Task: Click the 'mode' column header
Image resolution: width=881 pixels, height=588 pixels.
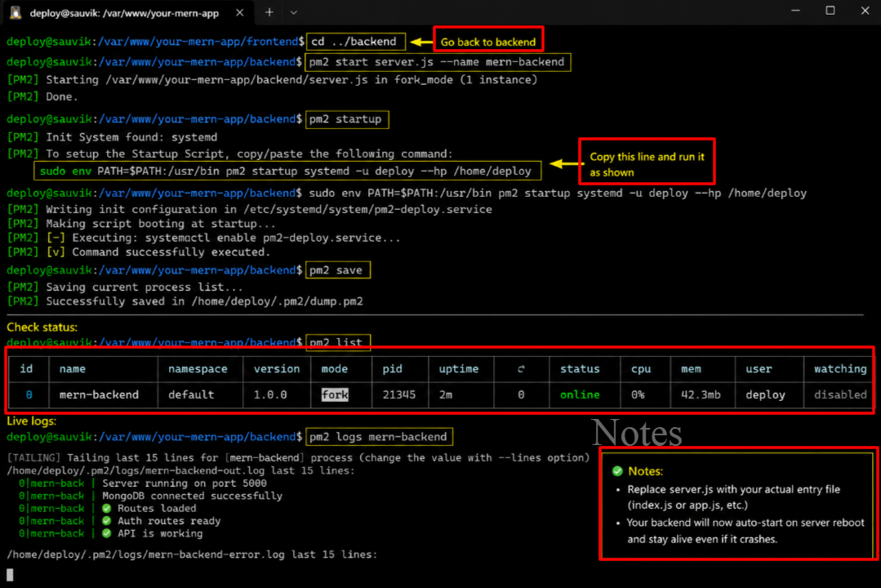Action: click(334, 369)
